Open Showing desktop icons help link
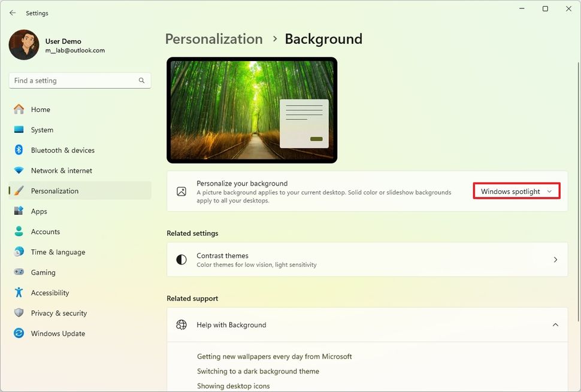Screen dimensions: 581x392 [234, 385]
